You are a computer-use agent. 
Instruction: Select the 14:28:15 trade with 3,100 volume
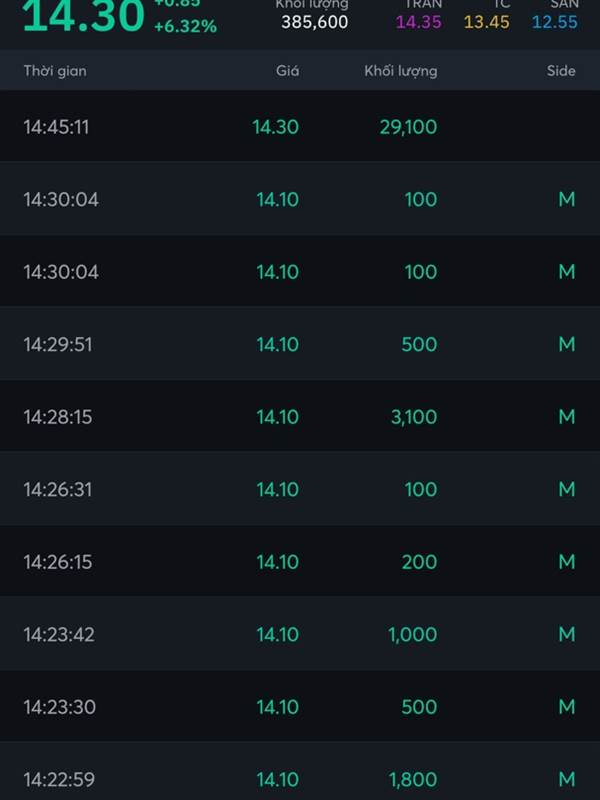(300, 417)
